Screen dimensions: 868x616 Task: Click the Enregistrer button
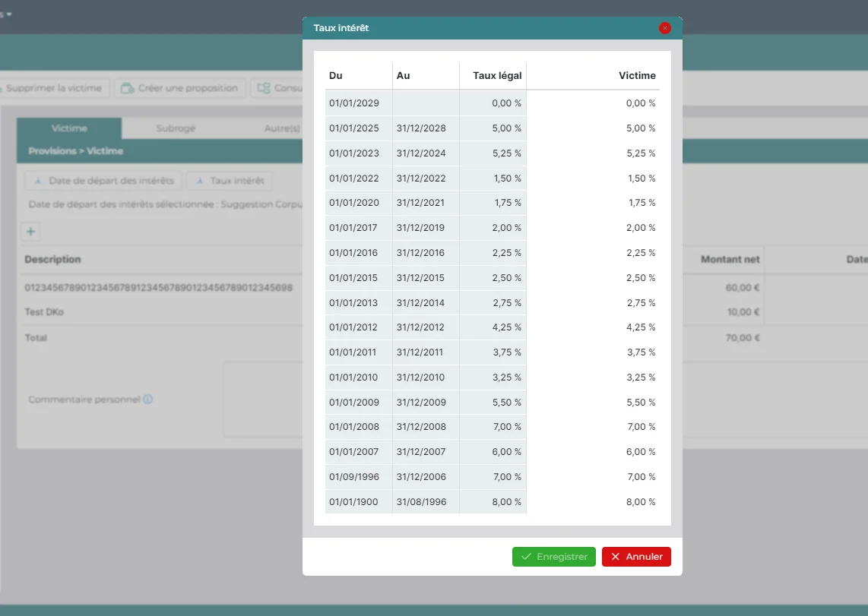[553, 557]
